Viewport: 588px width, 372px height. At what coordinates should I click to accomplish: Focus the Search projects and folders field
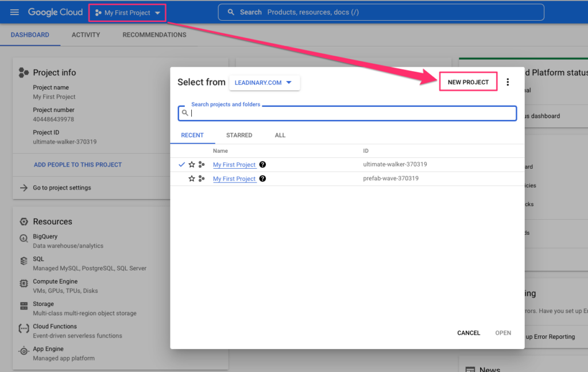click(x=347, y=113)
